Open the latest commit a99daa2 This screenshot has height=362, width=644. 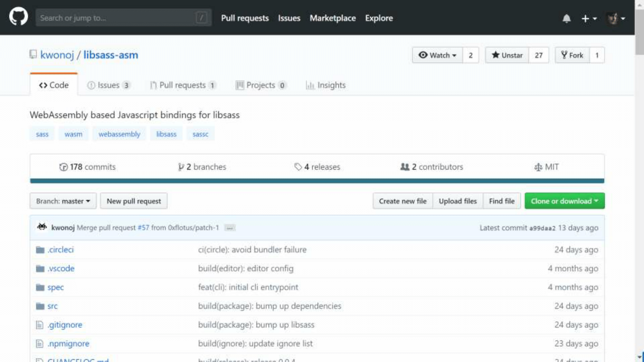pyautogui.click(x=542, y=228)
